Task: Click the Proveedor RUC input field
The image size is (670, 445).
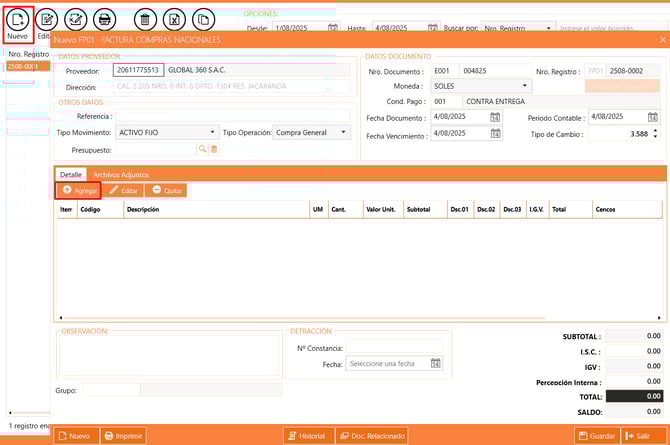Action: tap(138, 70)
